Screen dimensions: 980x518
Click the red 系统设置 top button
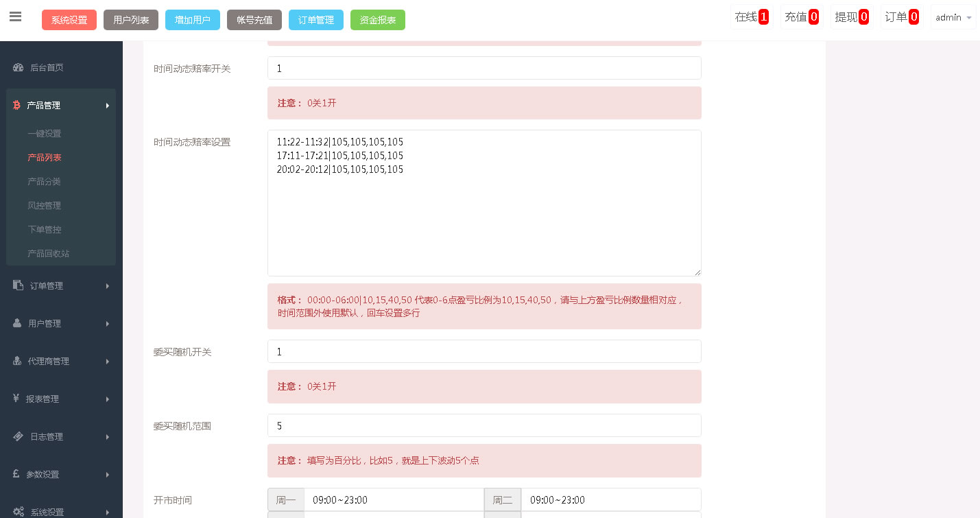[x=69, y=20]
